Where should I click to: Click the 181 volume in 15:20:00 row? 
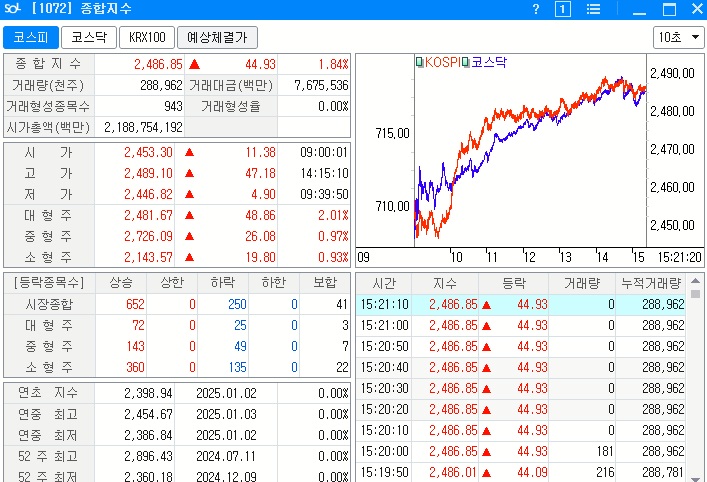tap(605, 451)
